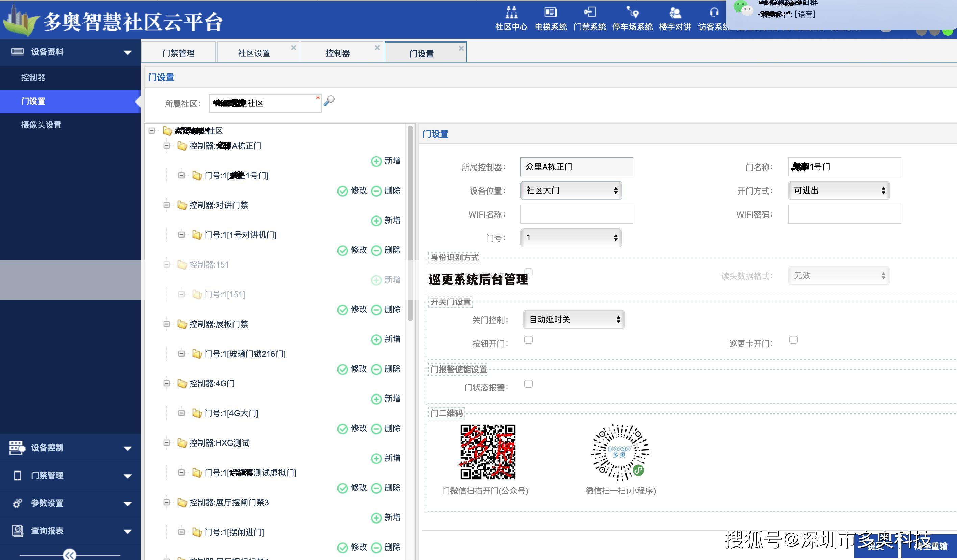Collapse the sidebar with double-chevron icon
This screenshot has height=560, width=957.
click(70, 555)
